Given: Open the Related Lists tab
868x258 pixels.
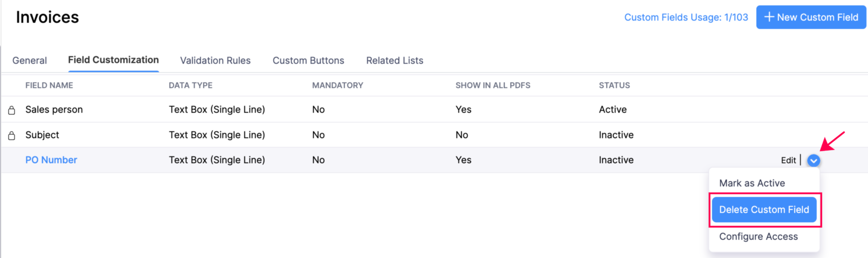Looking at the screenshot, I should point(394,60).
